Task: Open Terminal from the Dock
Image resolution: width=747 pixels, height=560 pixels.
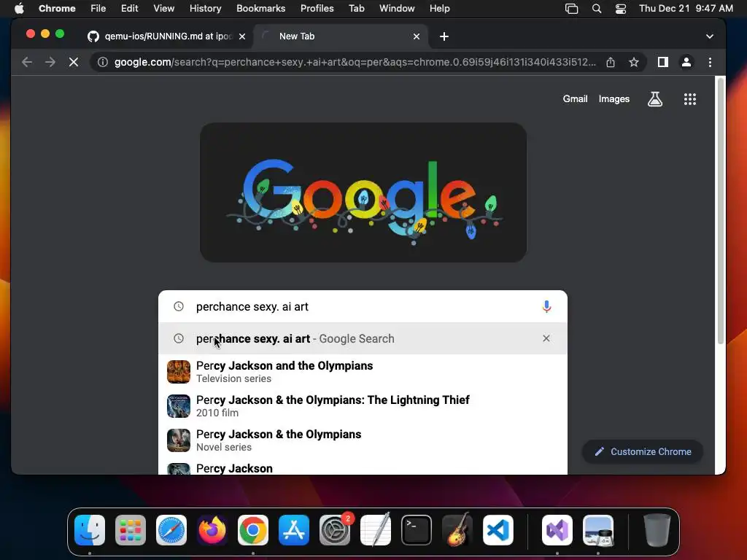Action: (x=417, y=530)
